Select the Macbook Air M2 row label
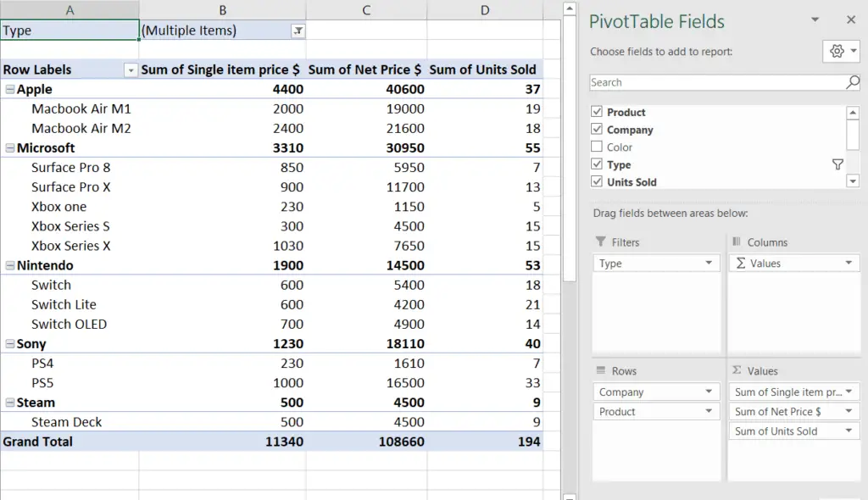 coord(81,129)
